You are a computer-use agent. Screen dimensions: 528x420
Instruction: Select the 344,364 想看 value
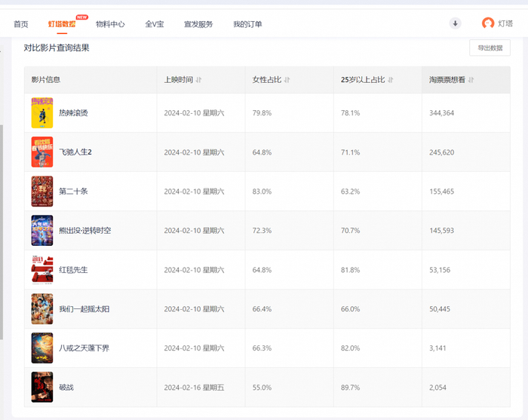(x=441, y=113)
